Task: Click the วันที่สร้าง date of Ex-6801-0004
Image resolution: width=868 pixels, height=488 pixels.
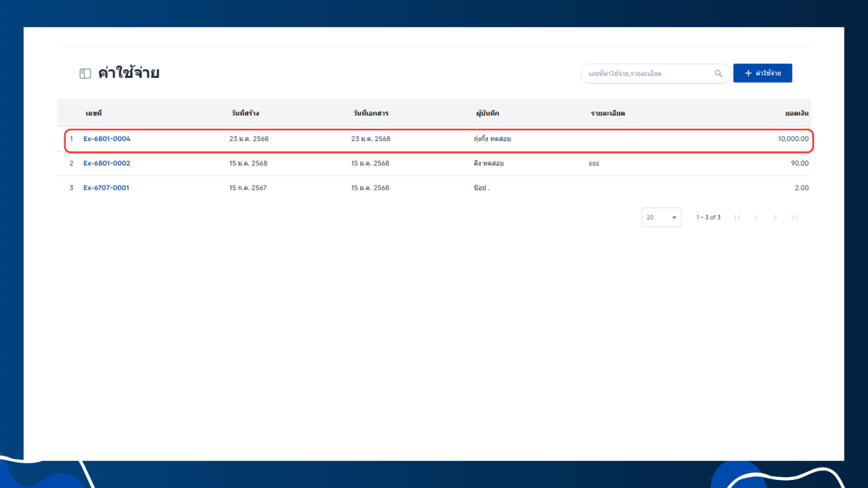Action: click(249, 139)
